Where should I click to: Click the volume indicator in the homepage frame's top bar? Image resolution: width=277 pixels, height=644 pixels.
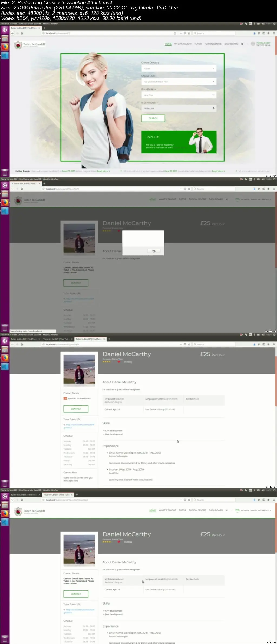(263, 24)
